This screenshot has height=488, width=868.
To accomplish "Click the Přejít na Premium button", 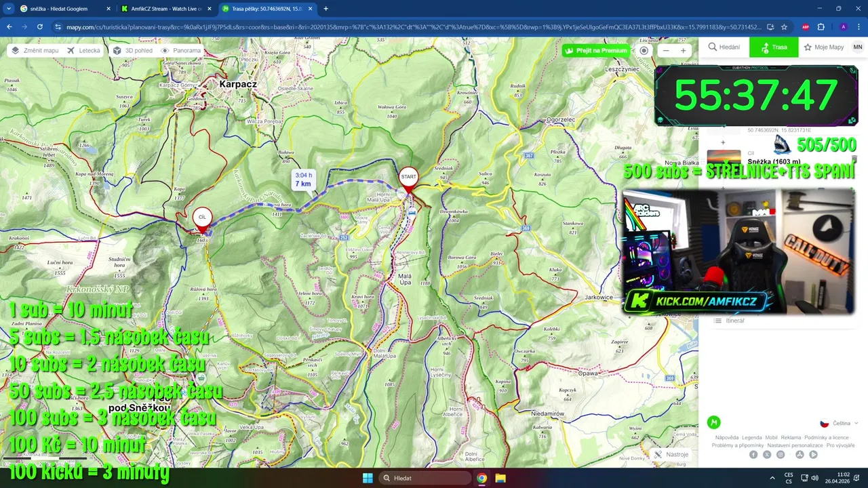I will (595, 50).
